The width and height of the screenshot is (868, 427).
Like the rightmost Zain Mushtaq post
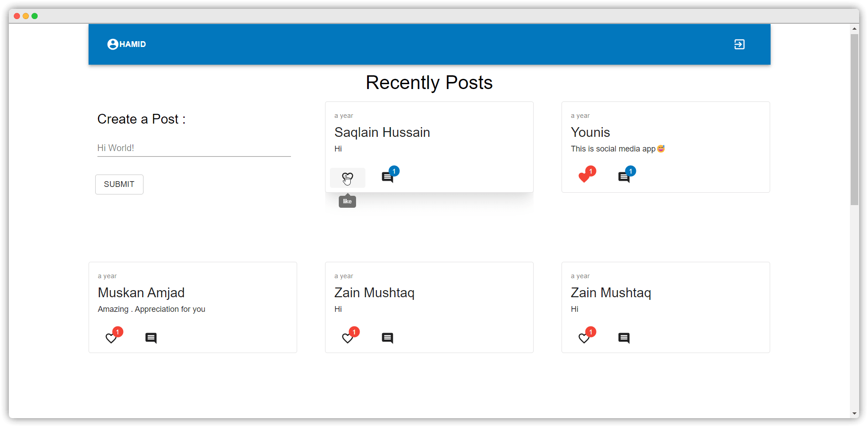pyautogui.click(x=584, y=338)
